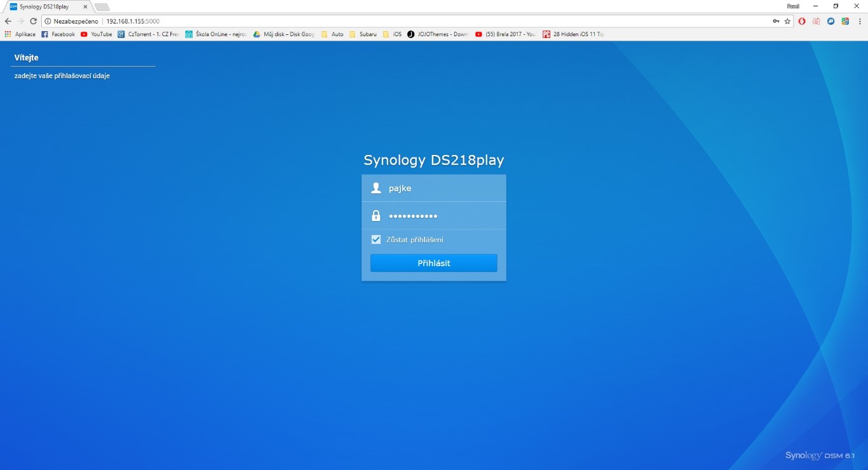Reload the Synology login page
868x470 pixels.
[x=33, y=21]
